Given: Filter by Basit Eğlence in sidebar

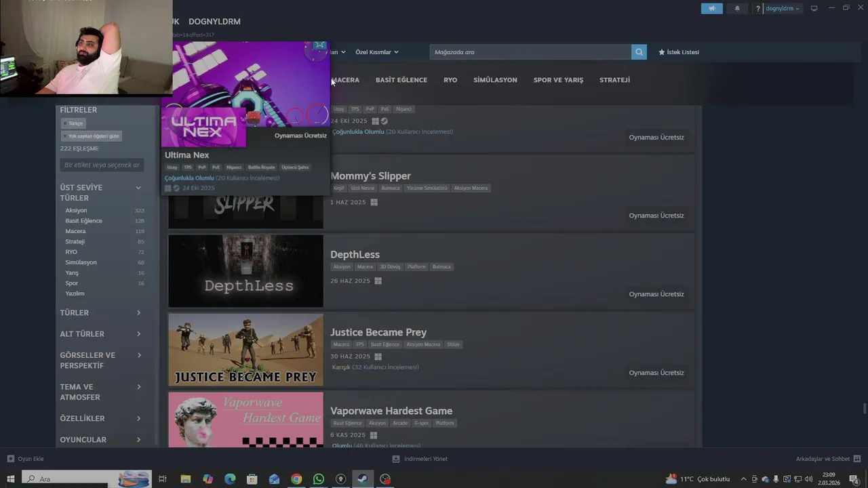Looking at the screenshot, I should click(x=83, y=221).
